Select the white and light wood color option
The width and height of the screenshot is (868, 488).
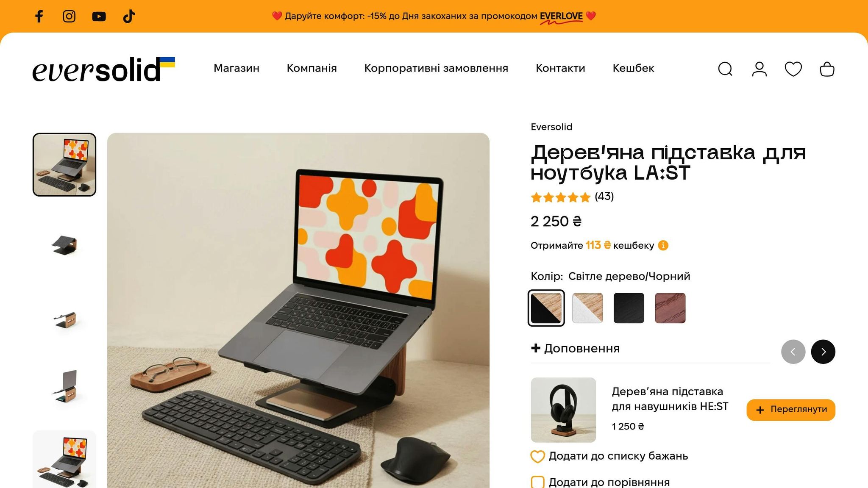(x=587, y=308)
